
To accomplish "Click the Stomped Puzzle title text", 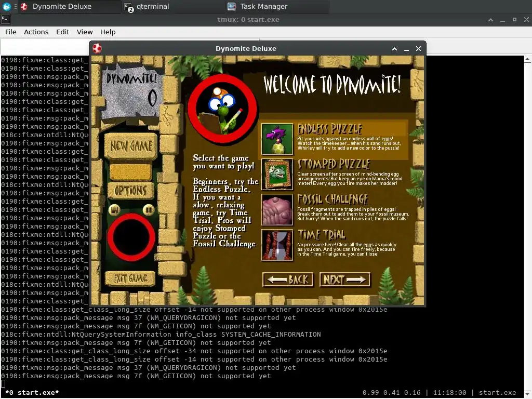I will [x=334, y=164].
